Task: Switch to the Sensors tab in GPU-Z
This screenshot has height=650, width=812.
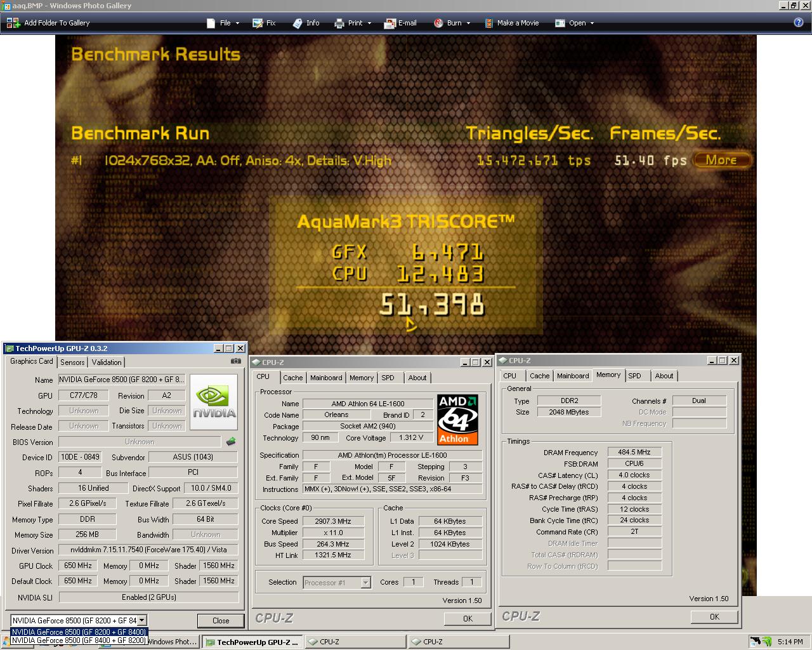Action: pos(72,362)
